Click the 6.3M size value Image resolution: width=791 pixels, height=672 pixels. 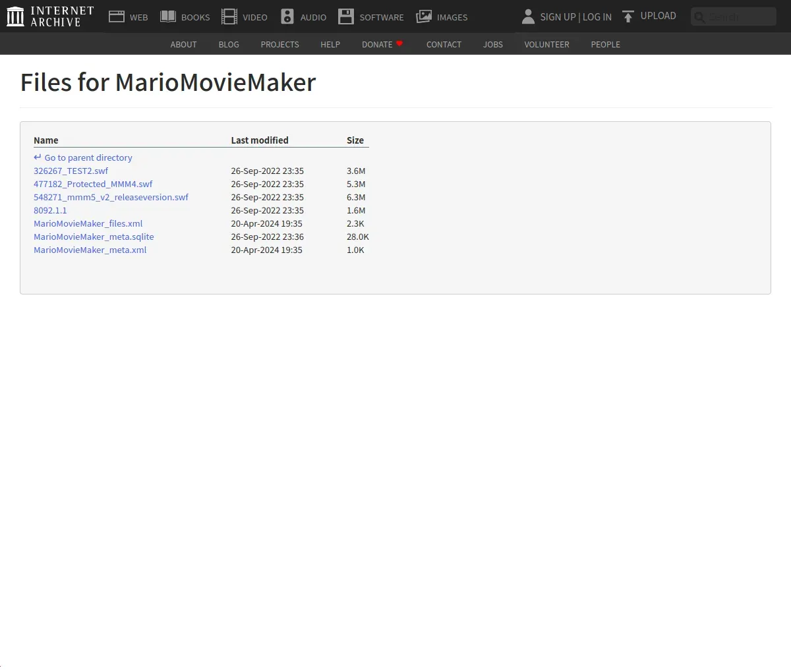pyautogui.click(x=356, y=197)
